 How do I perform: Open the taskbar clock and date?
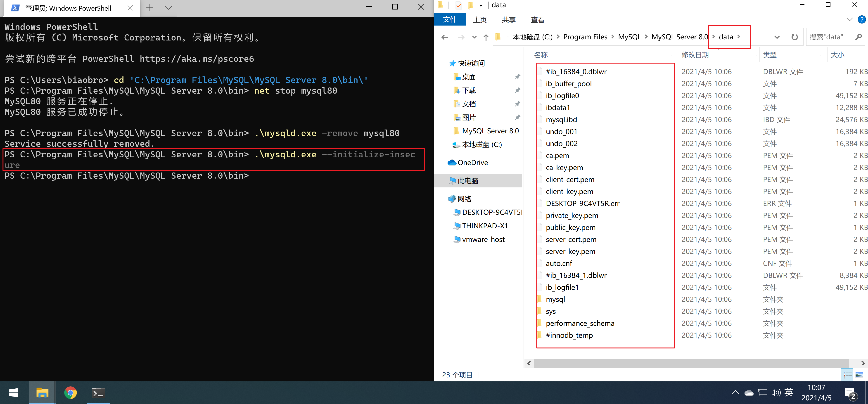816,392
